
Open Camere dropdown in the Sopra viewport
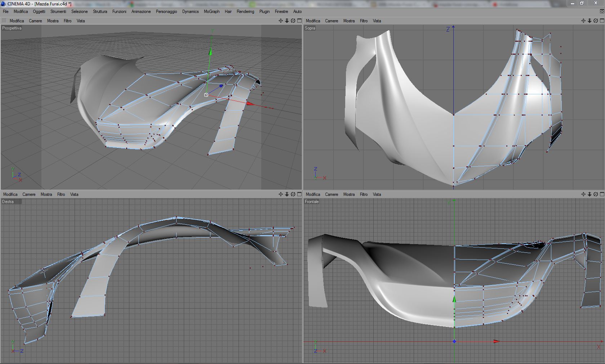pos(331,21)
